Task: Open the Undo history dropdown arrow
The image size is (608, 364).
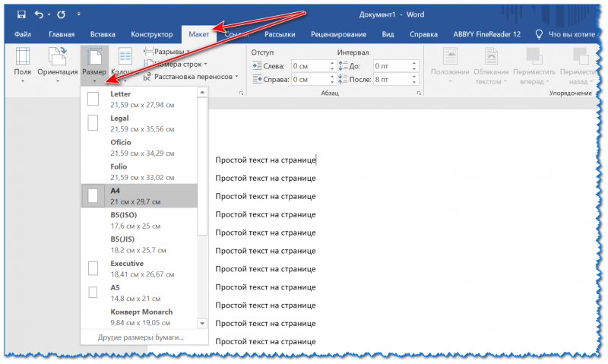Action: point(49,14)
